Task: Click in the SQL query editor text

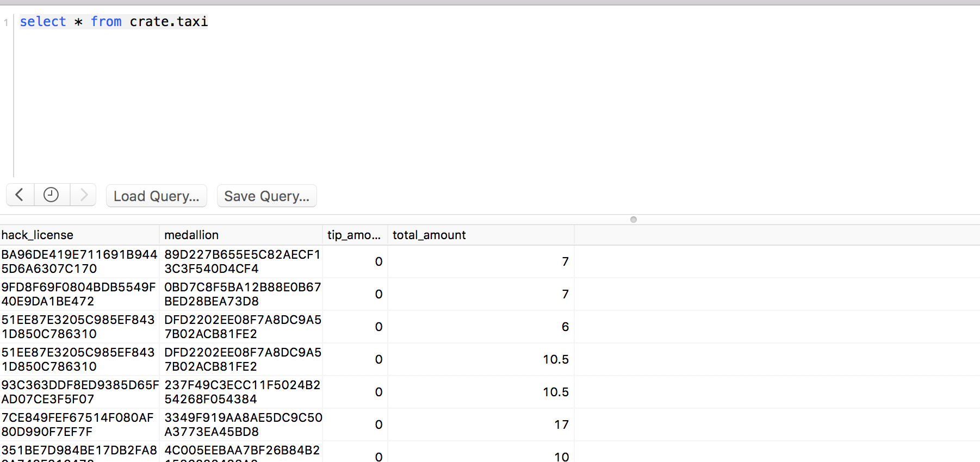Action: [114, 22]
